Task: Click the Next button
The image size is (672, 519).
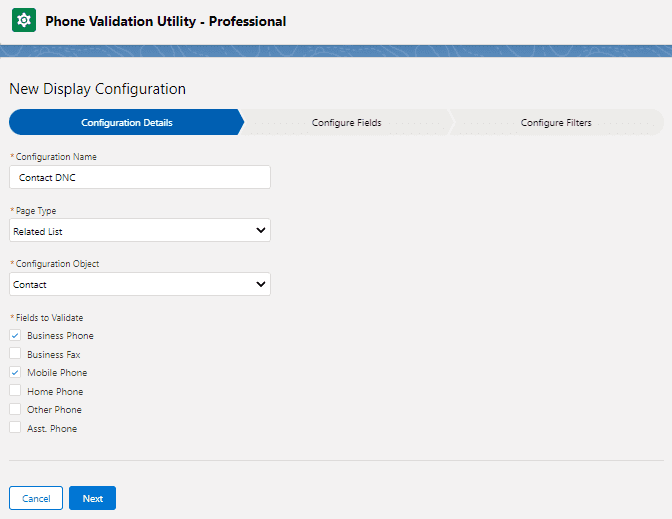Action: coord(92,498)
